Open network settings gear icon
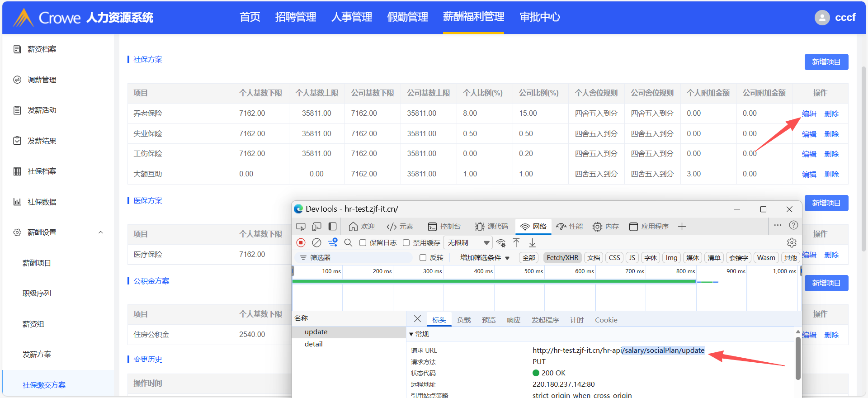Screen dimensions: 868x398 (x=792, y=243)
